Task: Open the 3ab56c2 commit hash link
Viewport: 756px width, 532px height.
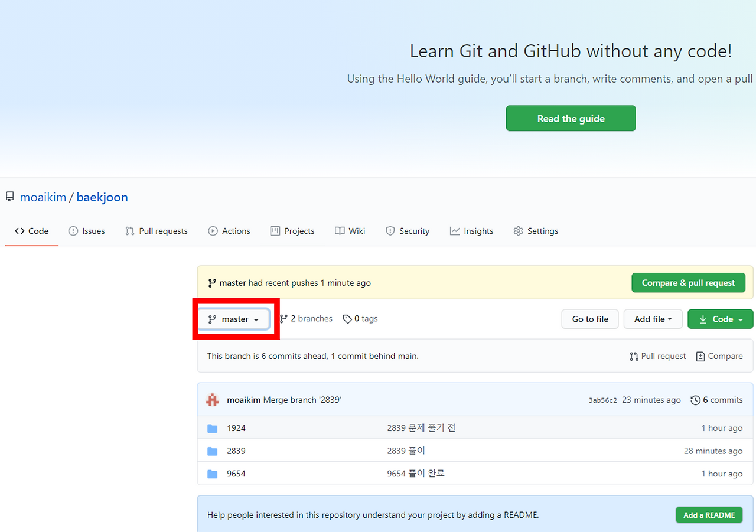Action: pos(603,400)
